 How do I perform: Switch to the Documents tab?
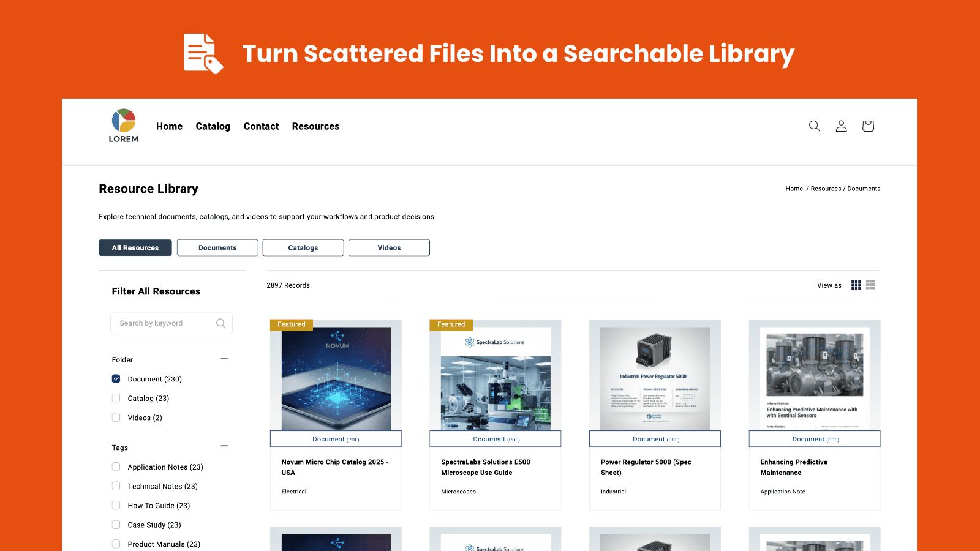217,247
